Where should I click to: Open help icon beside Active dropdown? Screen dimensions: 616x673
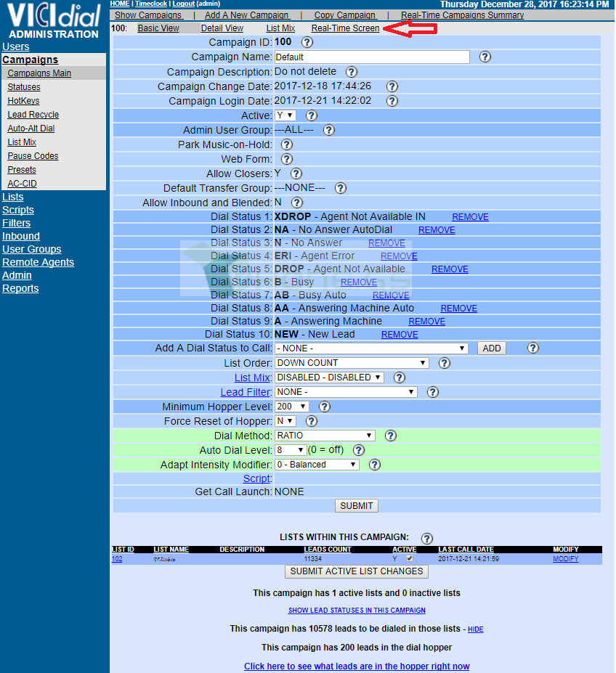[312, 115]
